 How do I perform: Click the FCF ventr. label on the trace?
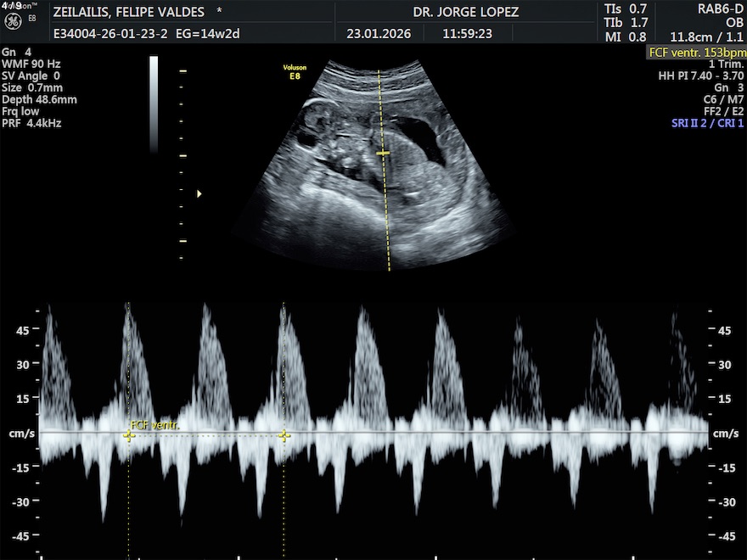coord(154,424)
